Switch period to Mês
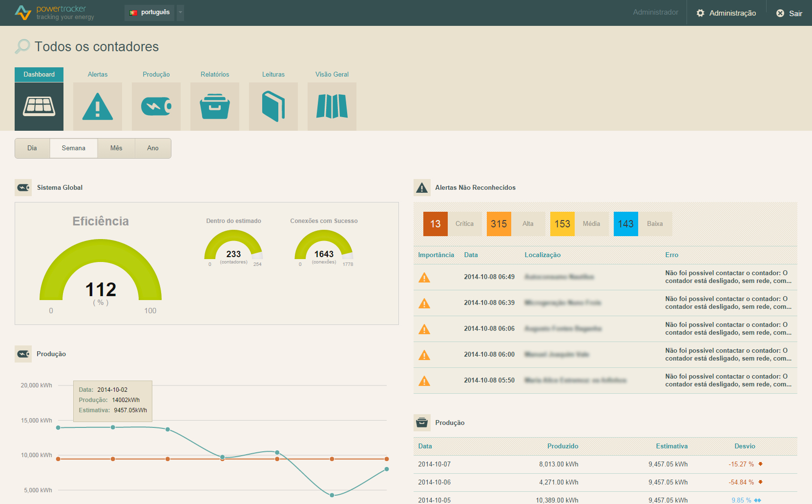The height and width of the screenshot is (504, 812). point(116,148)
